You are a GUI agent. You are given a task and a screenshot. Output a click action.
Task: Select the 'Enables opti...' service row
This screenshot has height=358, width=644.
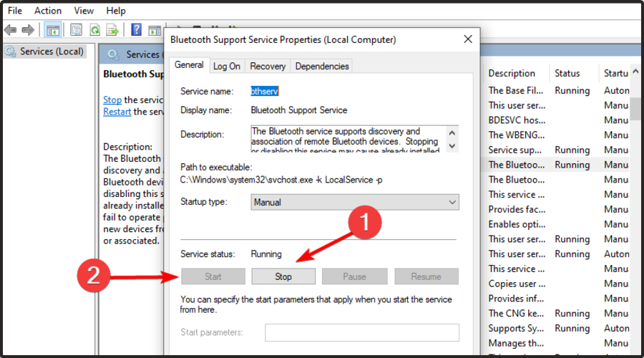[x=556, y=224]
